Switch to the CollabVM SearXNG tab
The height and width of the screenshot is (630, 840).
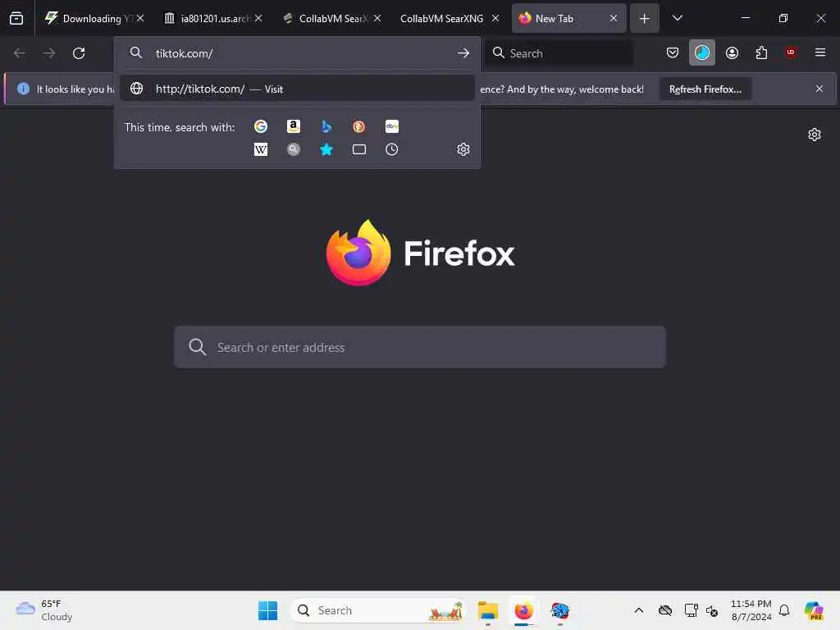(449, 18)
